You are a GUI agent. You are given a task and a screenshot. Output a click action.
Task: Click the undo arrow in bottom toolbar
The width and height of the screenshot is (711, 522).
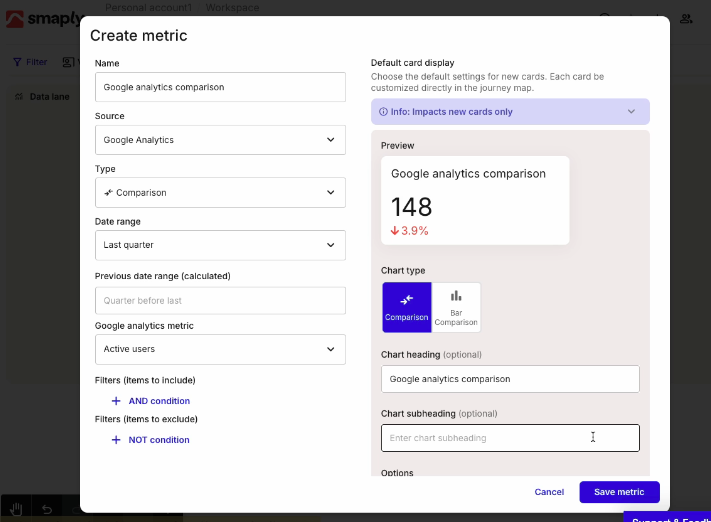coord(47,509)
